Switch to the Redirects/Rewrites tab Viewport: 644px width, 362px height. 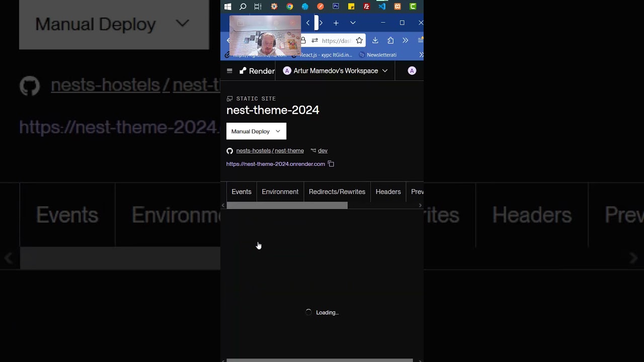(337, 192)
